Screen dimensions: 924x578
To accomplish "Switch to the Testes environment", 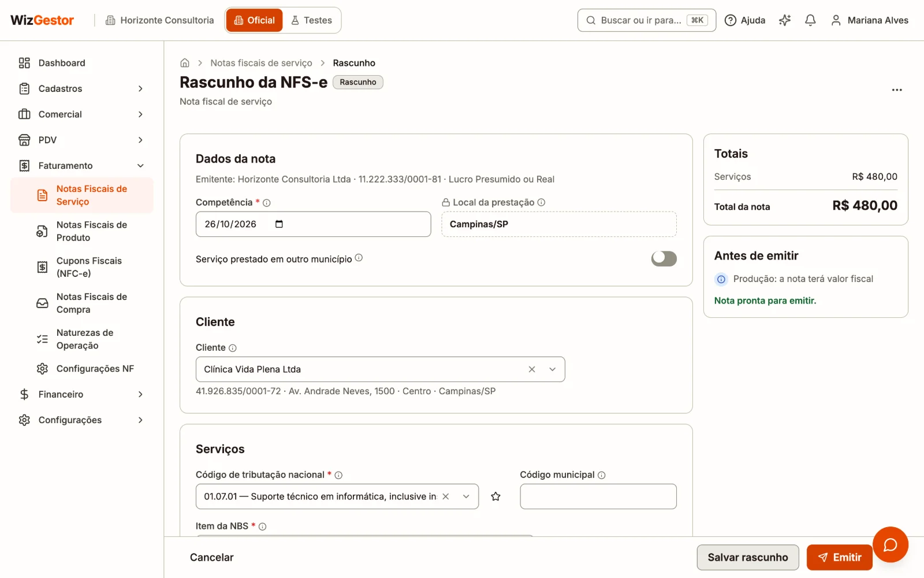I will (x=311, y=20).
